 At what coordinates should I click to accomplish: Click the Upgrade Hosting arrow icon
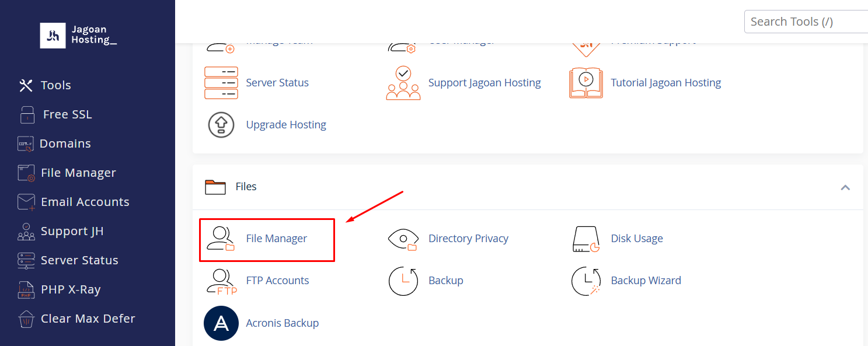point(221,125)
